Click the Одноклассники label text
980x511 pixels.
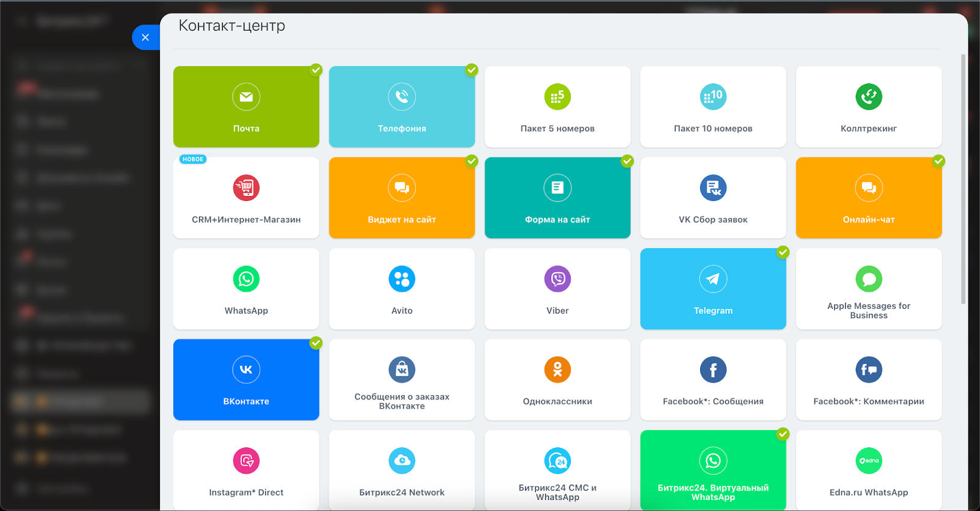(557, 401)
